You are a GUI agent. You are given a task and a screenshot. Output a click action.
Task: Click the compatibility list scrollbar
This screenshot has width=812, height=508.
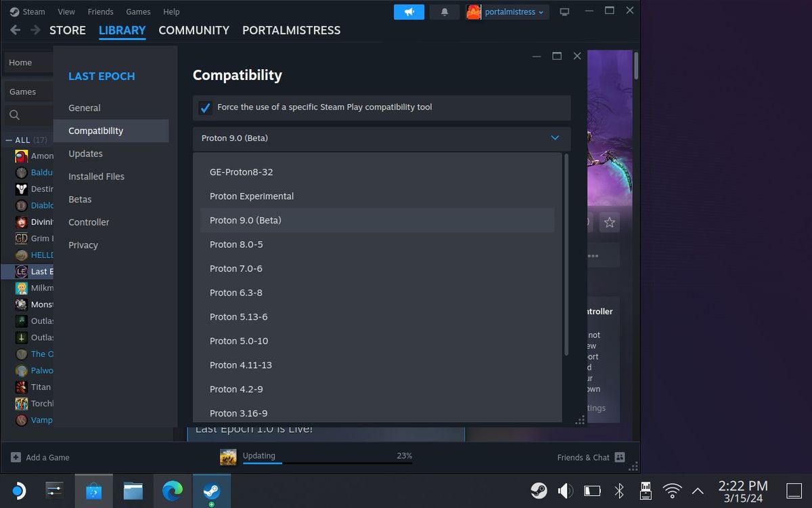[x=566, y=255]
